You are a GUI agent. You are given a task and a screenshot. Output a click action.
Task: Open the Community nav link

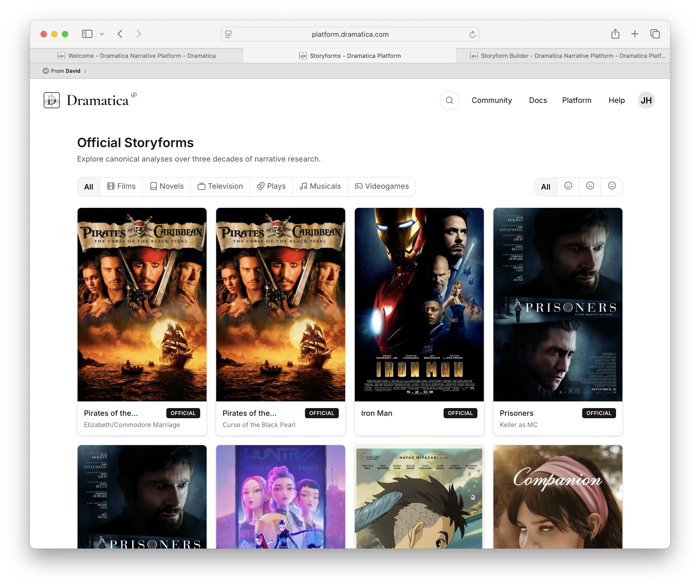[491, 100]
